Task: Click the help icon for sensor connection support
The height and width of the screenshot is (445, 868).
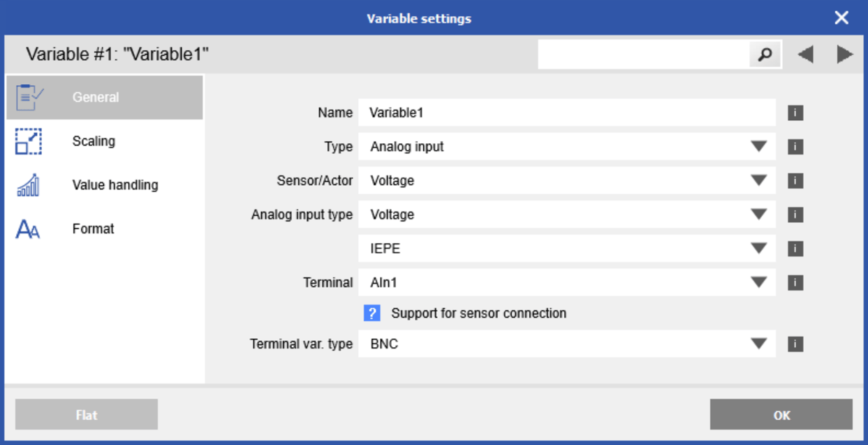Action: [x=372, y=313]
